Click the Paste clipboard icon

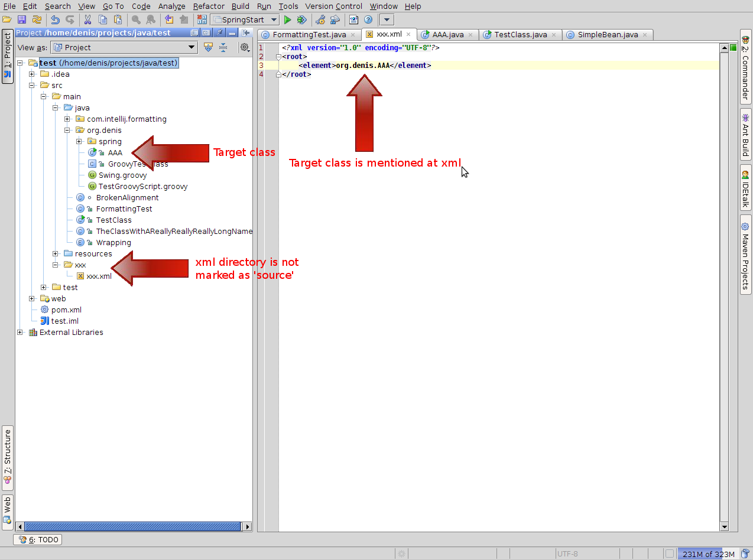[118, 19]
